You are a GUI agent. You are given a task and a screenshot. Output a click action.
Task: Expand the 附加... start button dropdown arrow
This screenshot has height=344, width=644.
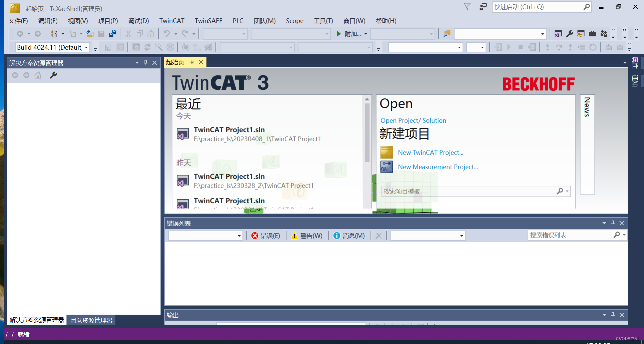click(x=366, y=34)
